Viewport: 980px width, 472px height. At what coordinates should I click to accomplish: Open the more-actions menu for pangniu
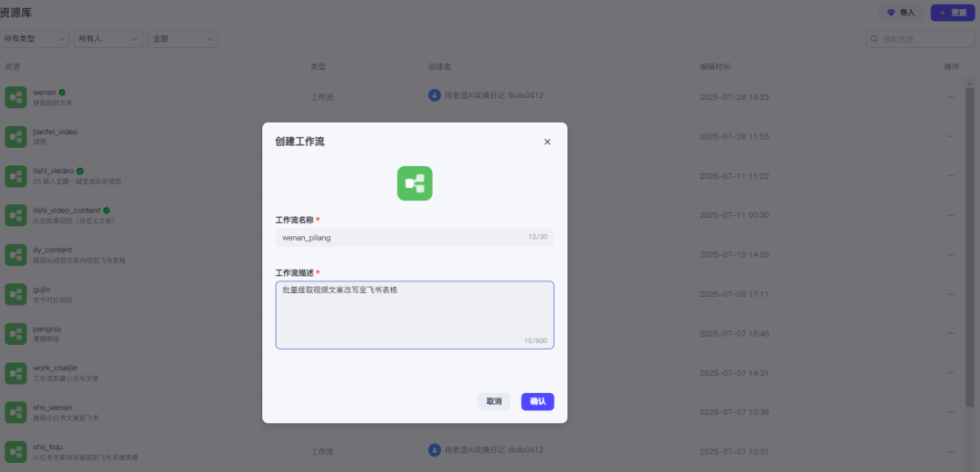point(951,333)
